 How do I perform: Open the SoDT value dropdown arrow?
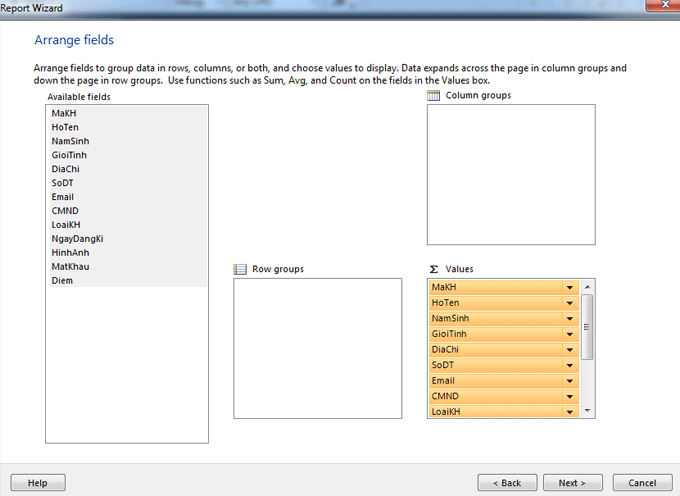point(569,365)
